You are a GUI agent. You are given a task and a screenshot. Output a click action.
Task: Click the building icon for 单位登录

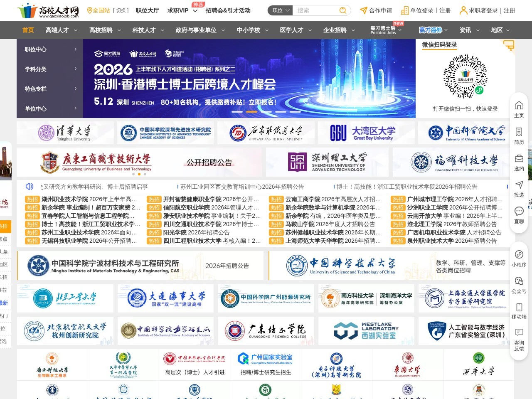click(404, 10)
